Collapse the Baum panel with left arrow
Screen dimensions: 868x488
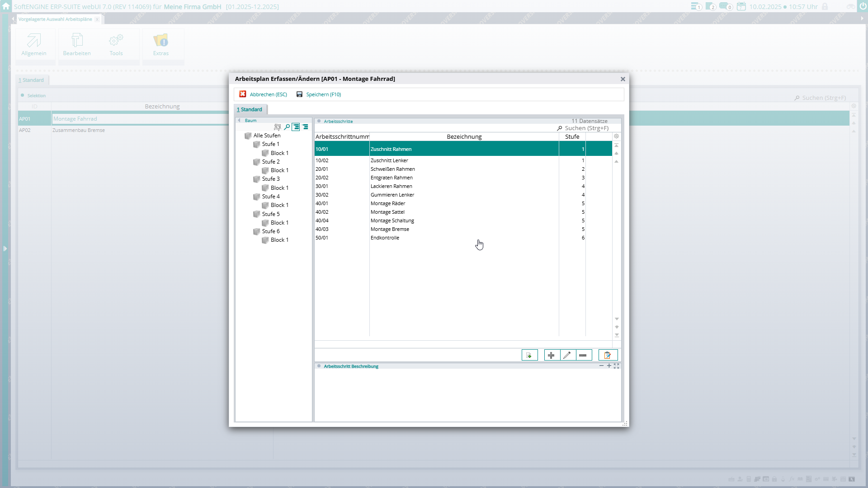click(x=239, y=121)
